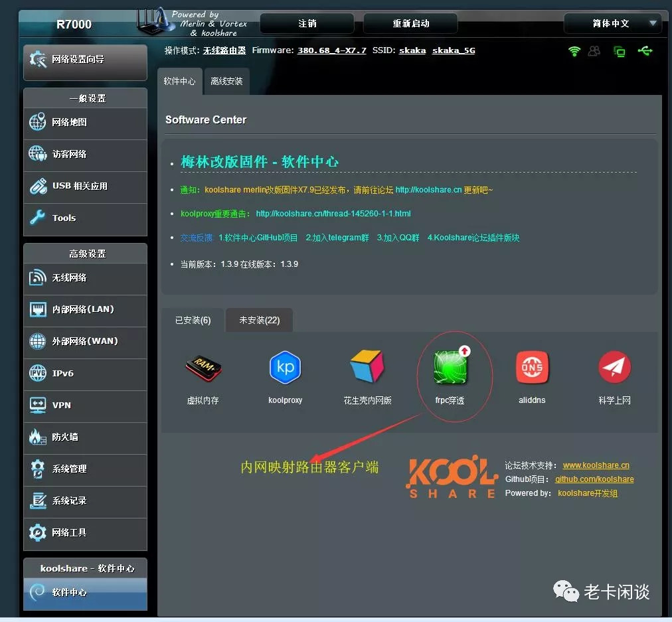The image size is (672, 622).
Task: Click the Software Center heading
Action: (x=206, y=119)
